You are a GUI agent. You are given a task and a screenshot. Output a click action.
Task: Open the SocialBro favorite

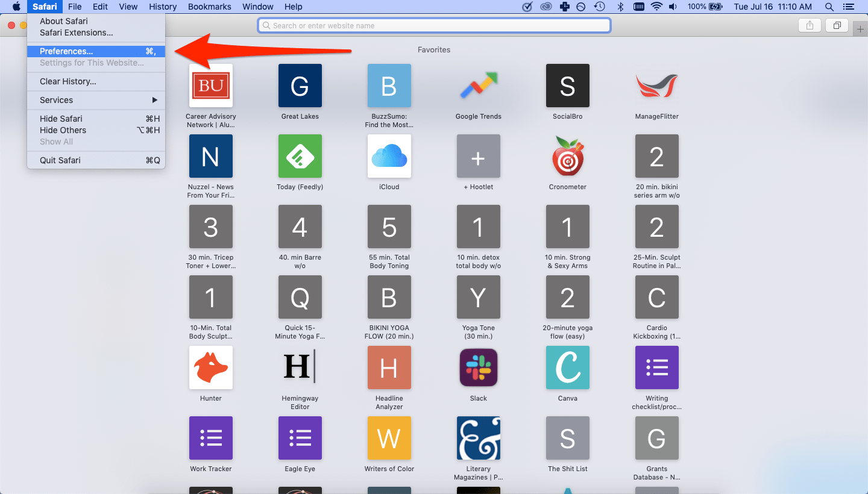(x=568, y=86)
